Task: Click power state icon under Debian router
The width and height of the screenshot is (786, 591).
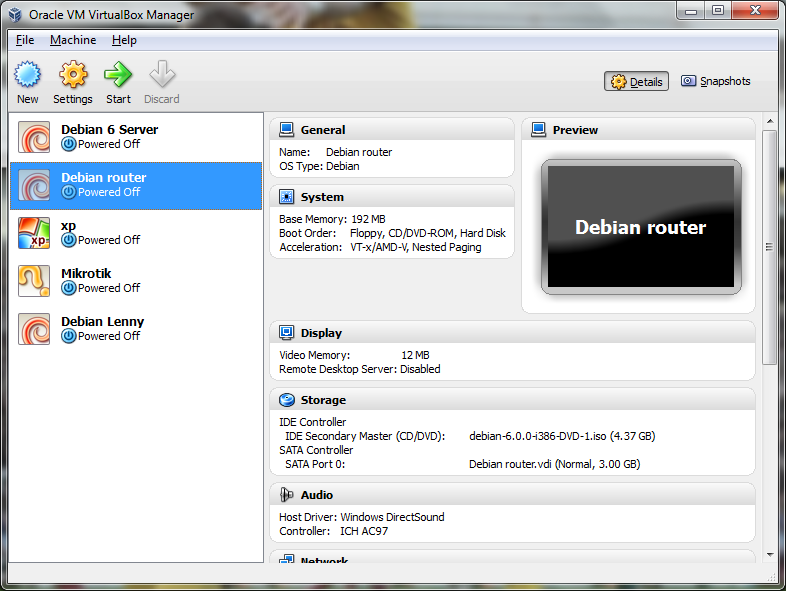Action: [x=69, y=192]
